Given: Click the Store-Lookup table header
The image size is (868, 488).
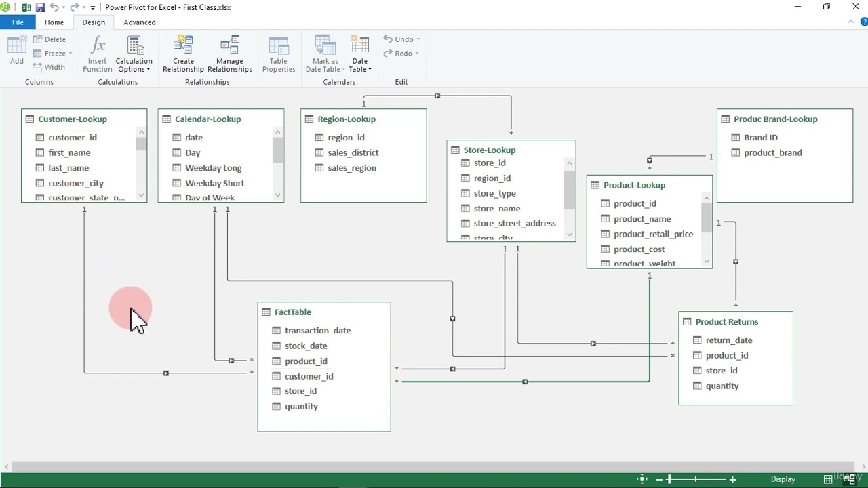Looking at the screenshot, I should (511, 149).
